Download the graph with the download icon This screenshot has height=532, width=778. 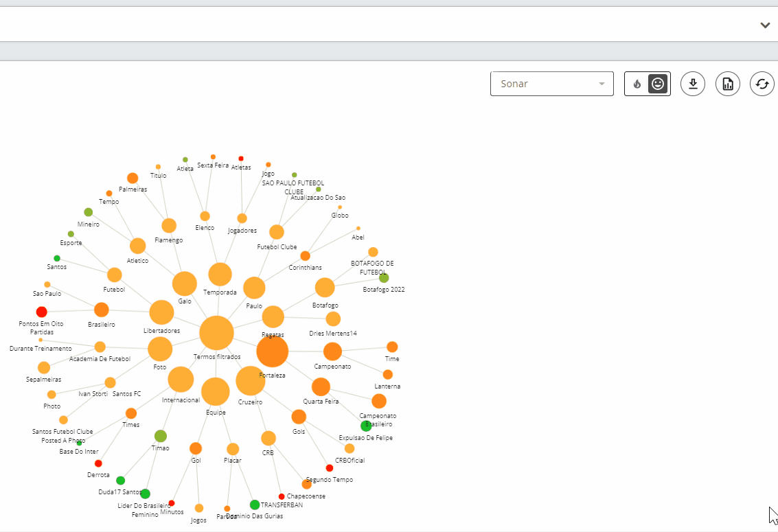pyautogui.click(x=693, y=84)
